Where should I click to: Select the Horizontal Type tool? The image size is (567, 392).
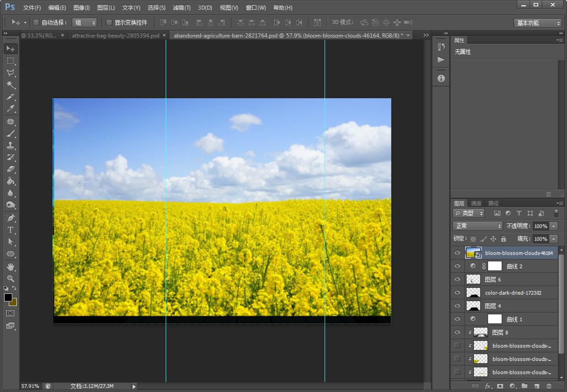point(11,230)
